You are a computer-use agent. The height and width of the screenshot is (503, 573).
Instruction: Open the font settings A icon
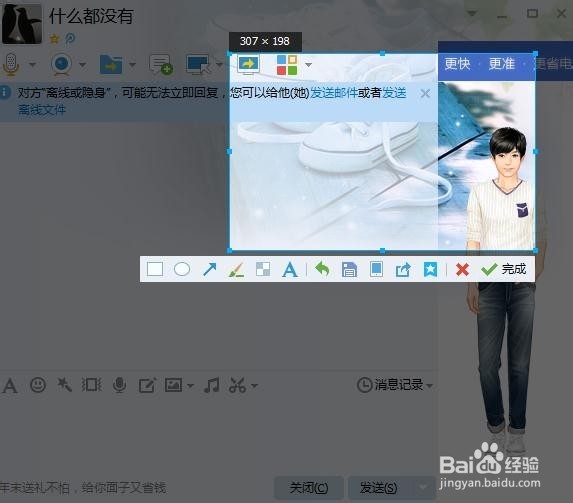[x=10, y=385]
